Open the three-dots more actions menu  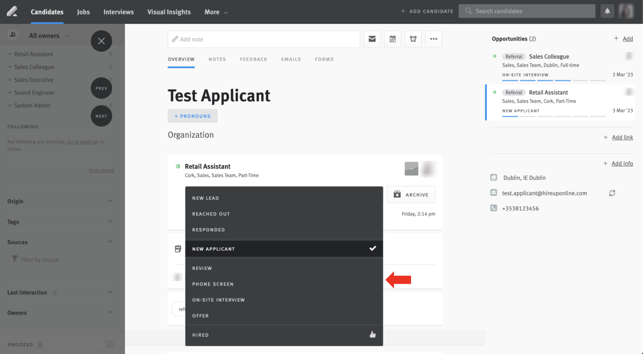pos(433,39)
